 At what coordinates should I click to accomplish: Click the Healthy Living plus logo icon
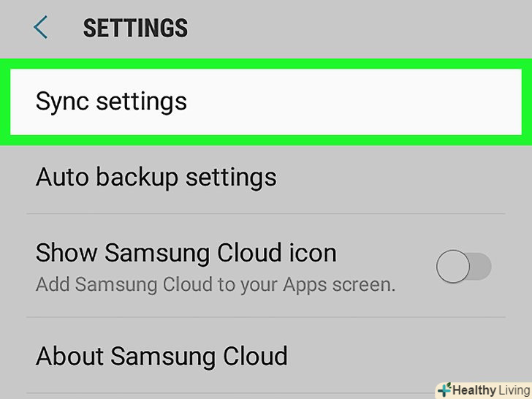pos(444,389)
